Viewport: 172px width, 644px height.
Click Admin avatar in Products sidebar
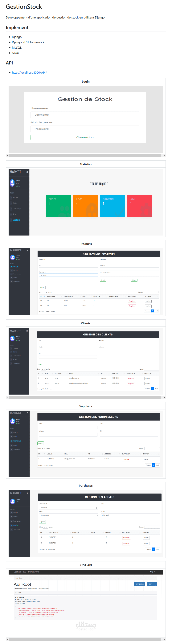tap(13, 257)
